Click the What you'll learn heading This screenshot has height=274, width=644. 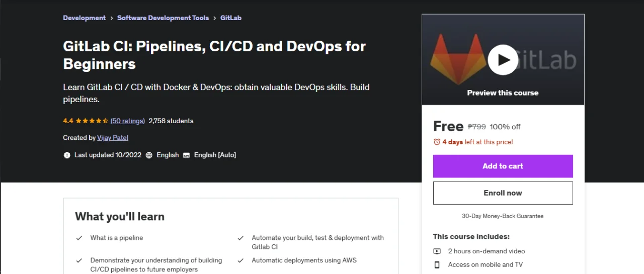click(x=120, y=217)
